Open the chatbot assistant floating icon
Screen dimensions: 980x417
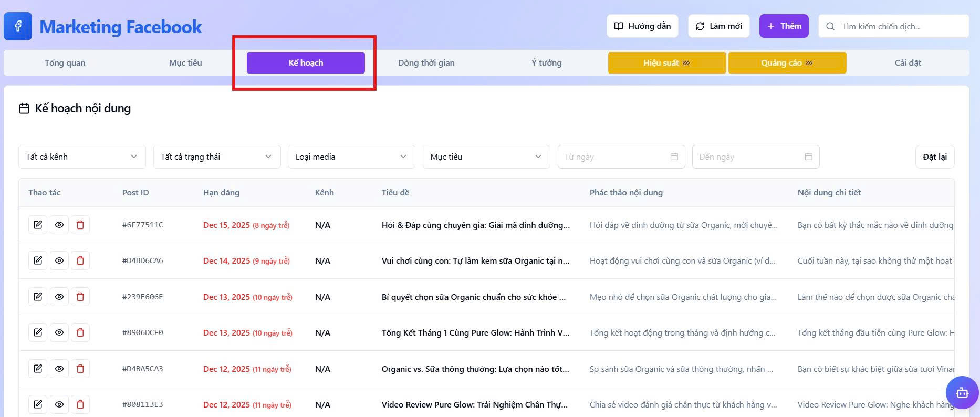[962, 393]
